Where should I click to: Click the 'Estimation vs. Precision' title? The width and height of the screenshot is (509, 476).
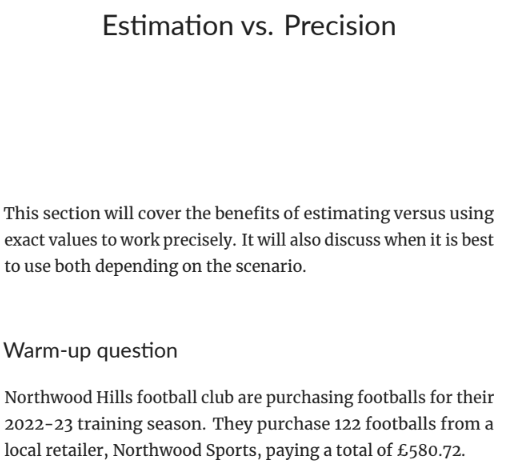click(249, 25)
